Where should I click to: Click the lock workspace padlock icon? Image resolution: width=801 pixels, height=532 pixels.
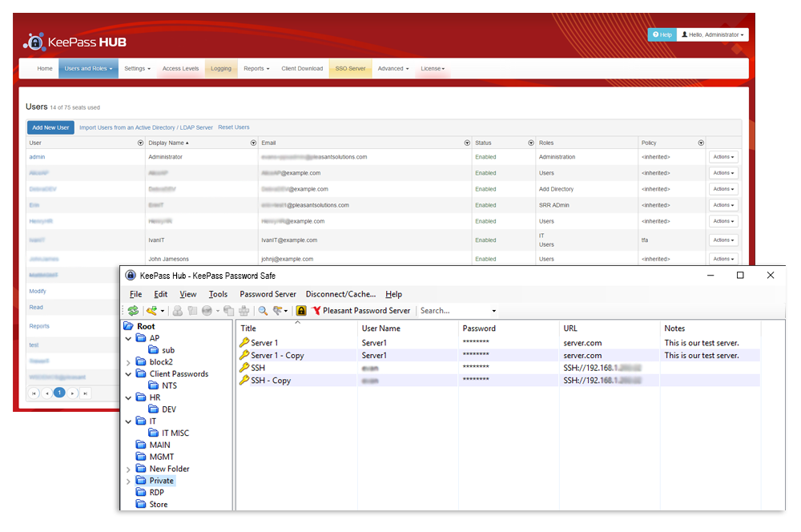pyautogui.click(x=301, y=311)
